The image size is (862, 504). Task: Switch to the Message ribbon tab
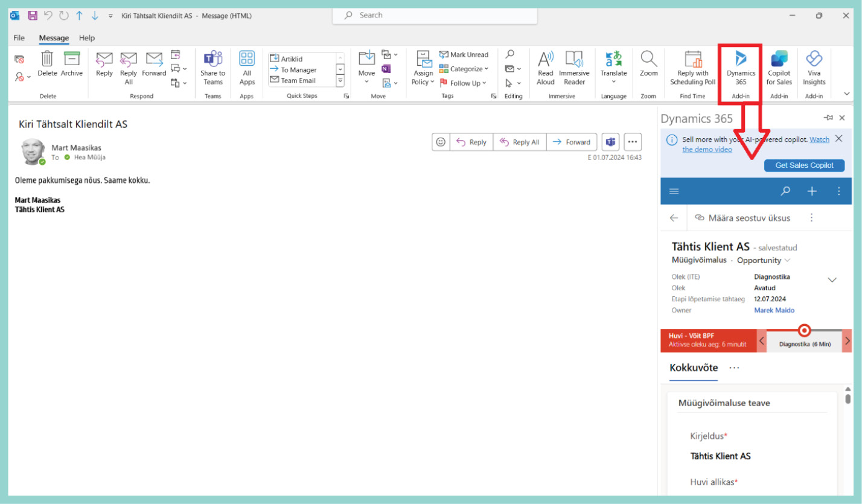coord(54,37)
